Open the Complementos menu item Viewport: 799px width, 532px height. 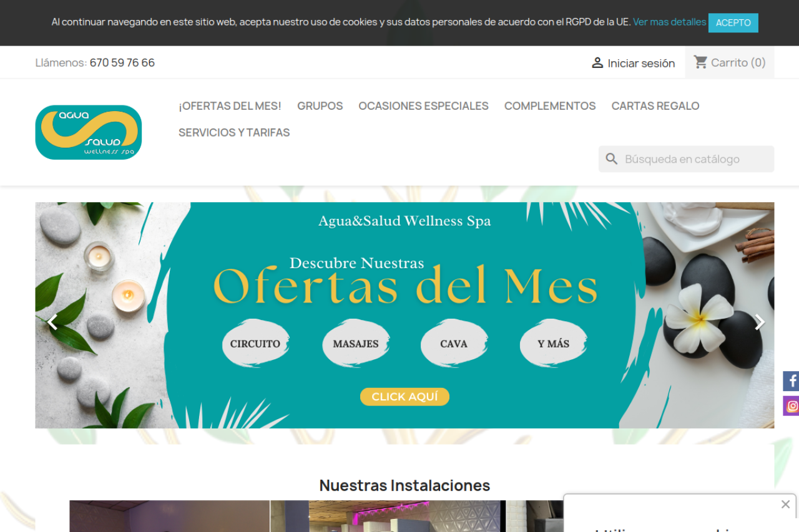coord(550,106)
